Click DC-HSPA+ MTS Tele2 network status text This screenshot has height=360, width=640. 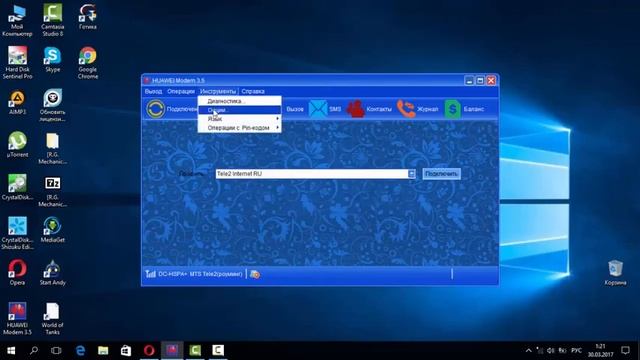[200, 274]
